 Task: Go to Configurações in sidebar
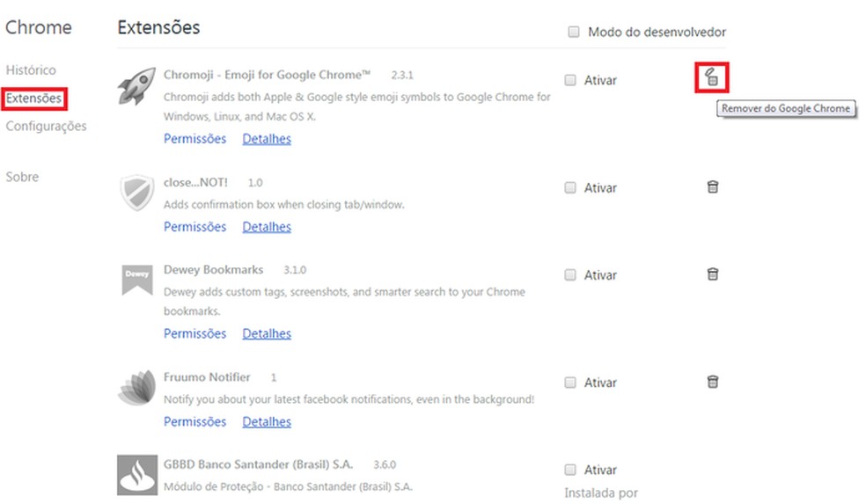coord(47,127)
